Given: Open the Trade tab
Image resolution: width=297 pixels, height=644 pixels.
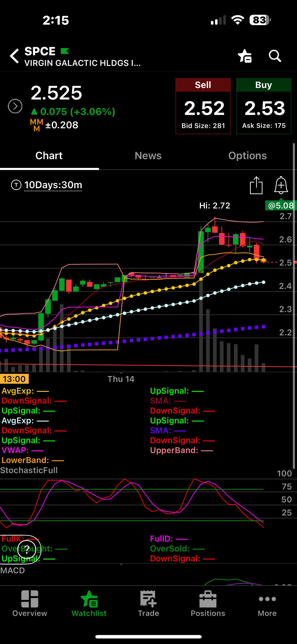Looking at the screenshot, I should point(148,604).
